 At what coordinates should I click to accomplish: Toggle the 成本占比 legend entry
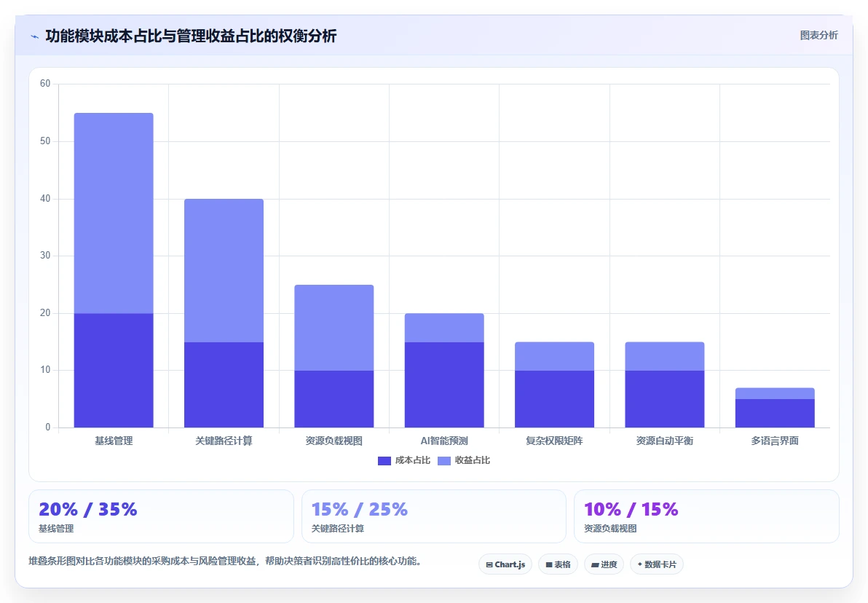pyautogui.click(x=404, y=460)
